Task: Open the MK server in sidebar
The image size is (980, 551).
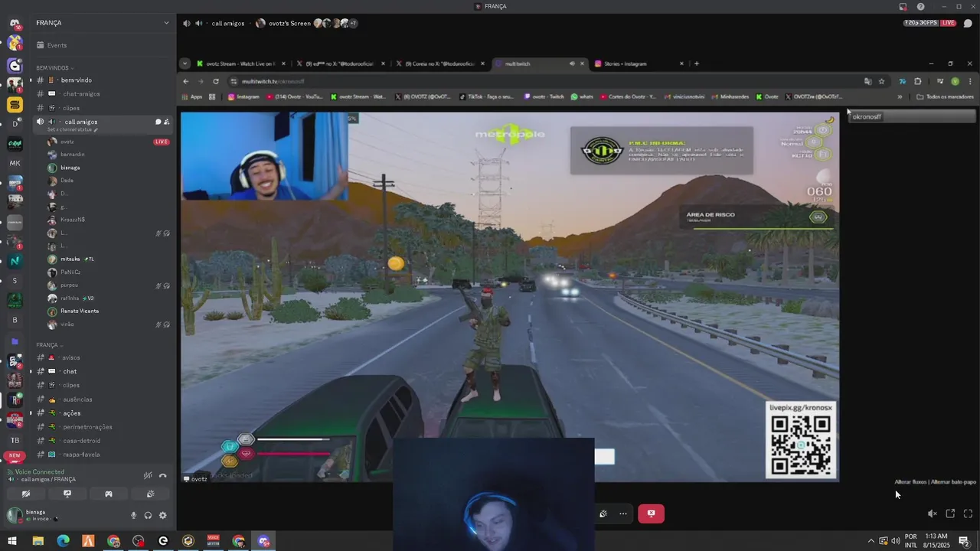Action: [x=15, y=163]
